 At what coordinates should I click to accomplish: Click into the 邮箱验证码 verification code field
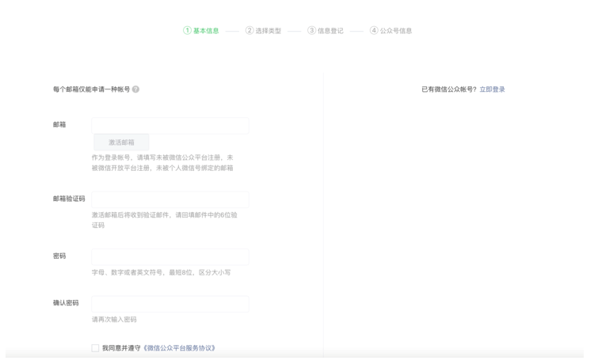(170, 199)
